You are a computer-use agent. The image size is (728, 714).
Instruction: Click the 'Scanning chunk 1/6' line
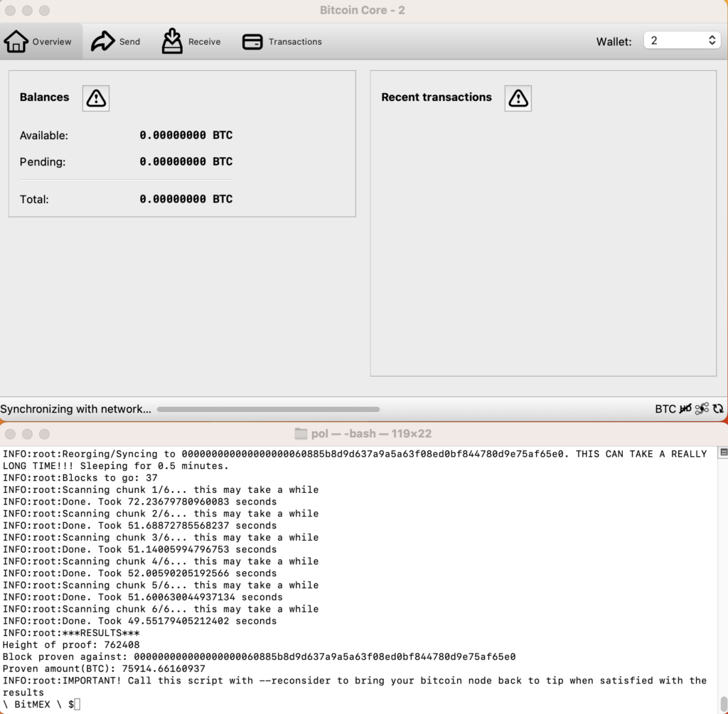coord(161,490)
